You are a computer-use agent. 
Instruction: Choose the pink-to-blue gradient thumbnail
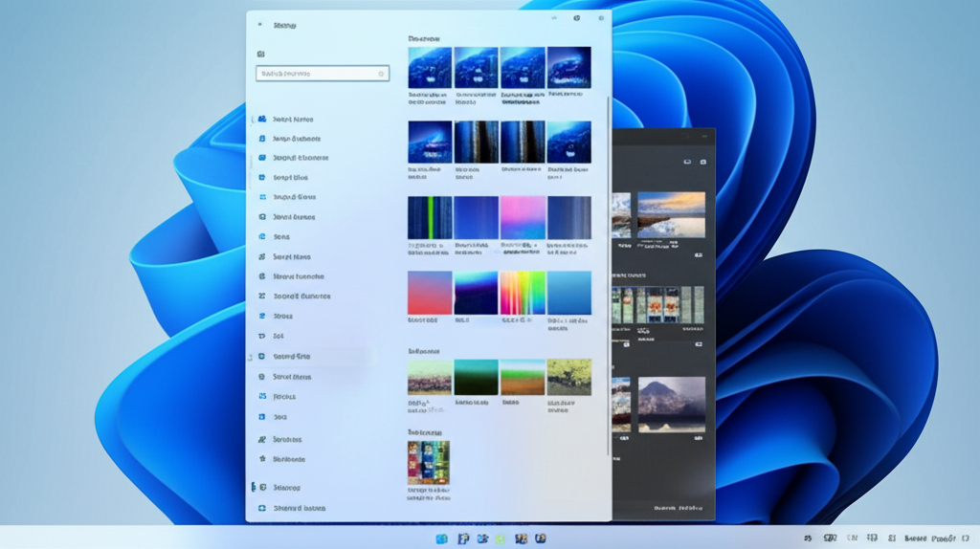(523, 217)
